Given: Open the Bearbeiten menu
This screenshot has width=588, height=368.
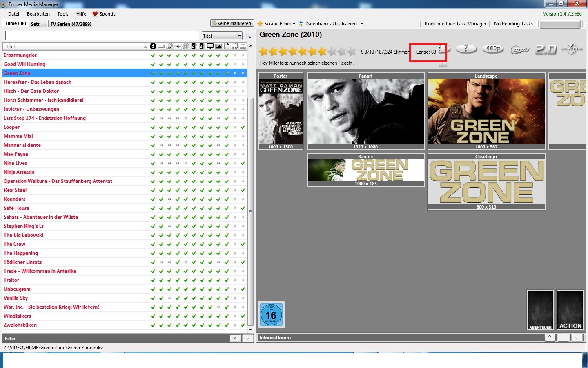Looking at the screenshot, I should click(x=38, y=14).
